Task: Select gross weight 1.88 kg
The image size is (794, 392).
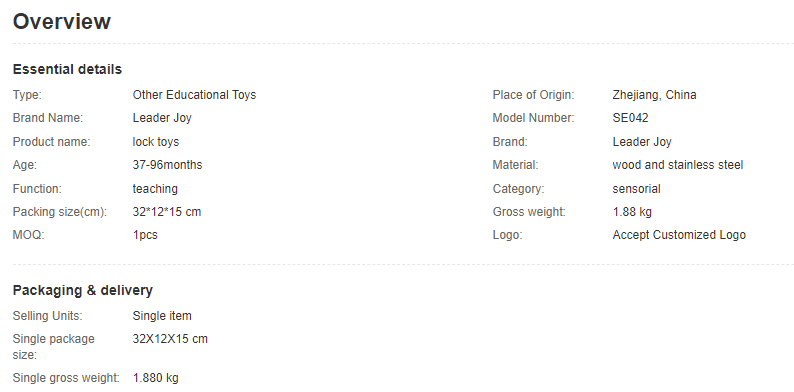Action: point(632,212)
